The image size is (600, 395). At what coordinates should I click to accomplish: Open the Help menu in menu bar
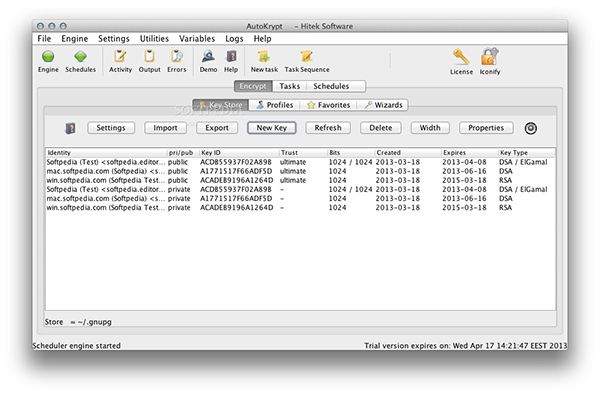(262, 39)
